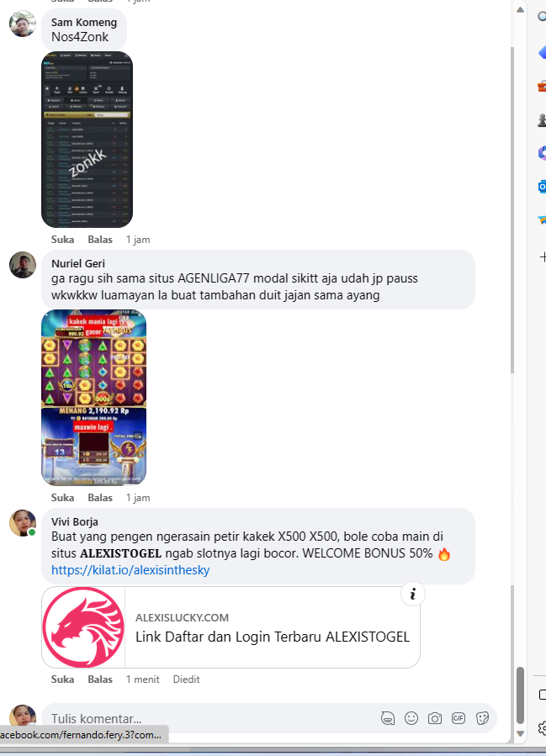Open the GIF picker in comment box

point(459,718)
